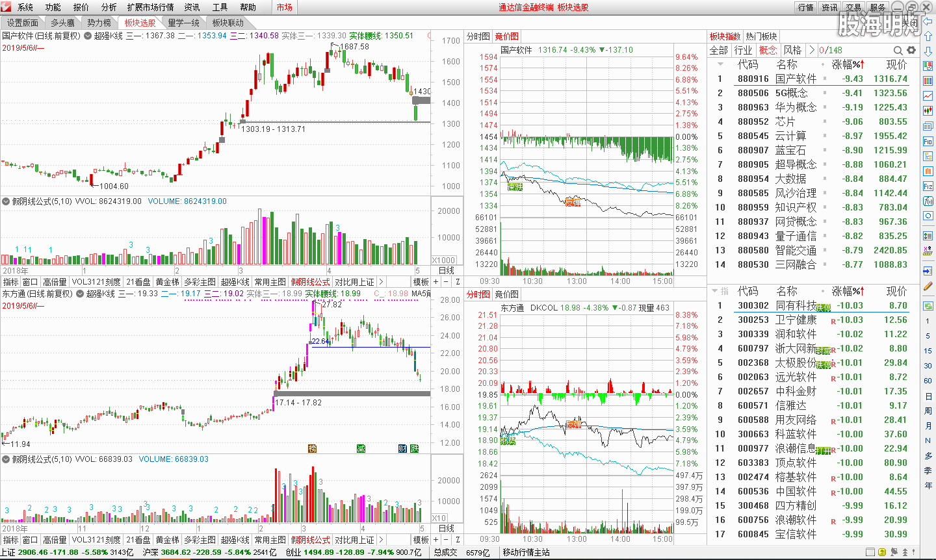Select the 热门板块 tab
The width and height of the screenshot is (936, 560).
pos(761,36)
